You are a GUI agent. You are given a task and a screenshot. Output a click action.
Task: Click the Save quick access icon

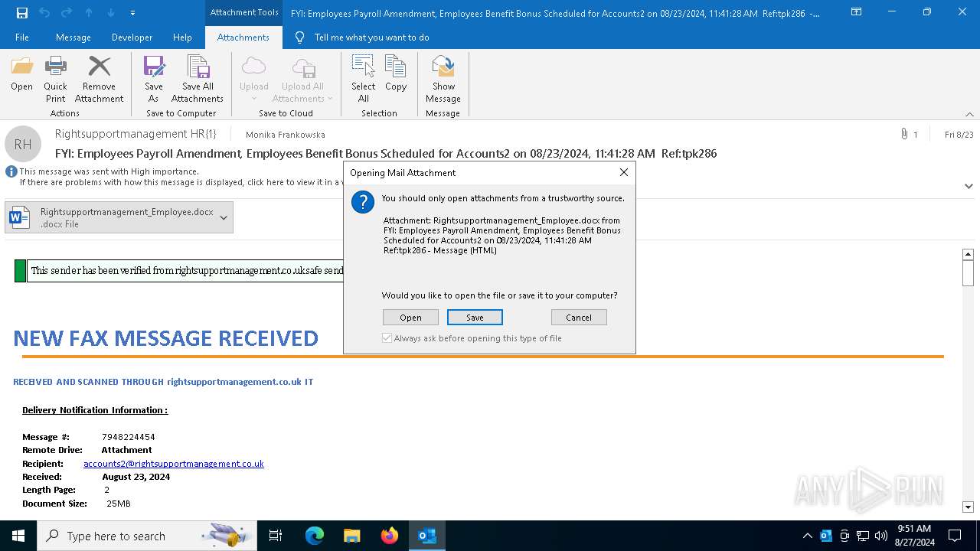tap(22, 12)
